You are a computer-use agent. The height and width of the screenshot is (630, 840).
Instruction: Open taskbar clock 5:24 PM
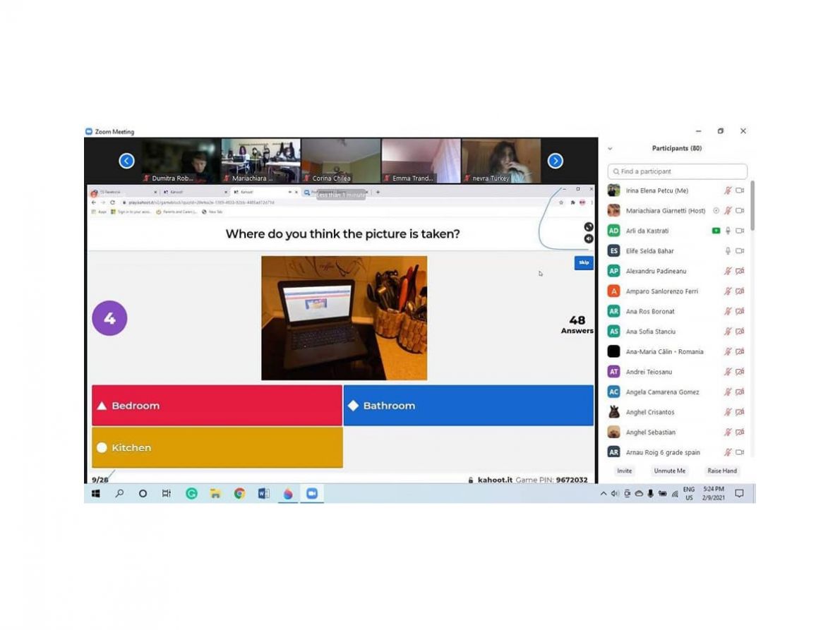pyautogui.click(x=714, y=494)
